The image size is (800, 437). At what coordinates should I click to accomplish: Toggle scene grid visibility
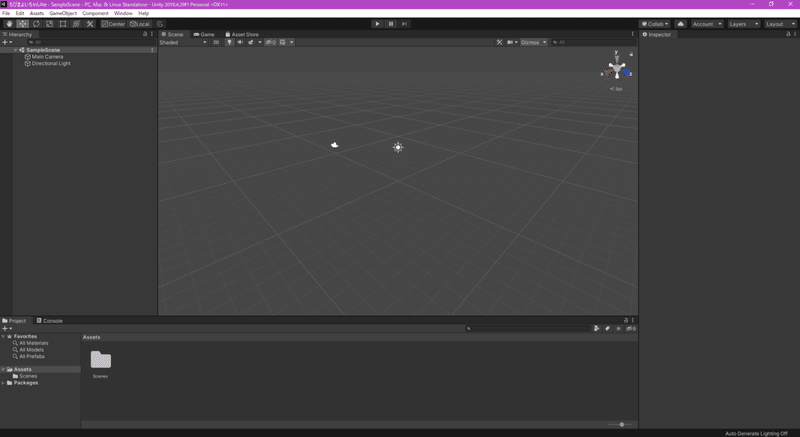coord(283,42)
